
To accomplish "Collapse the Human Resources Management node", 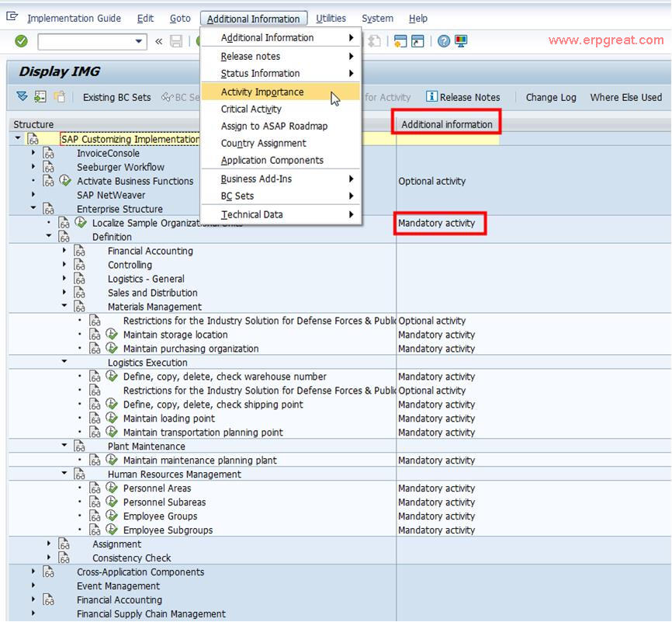I will [x=64, y=473].
